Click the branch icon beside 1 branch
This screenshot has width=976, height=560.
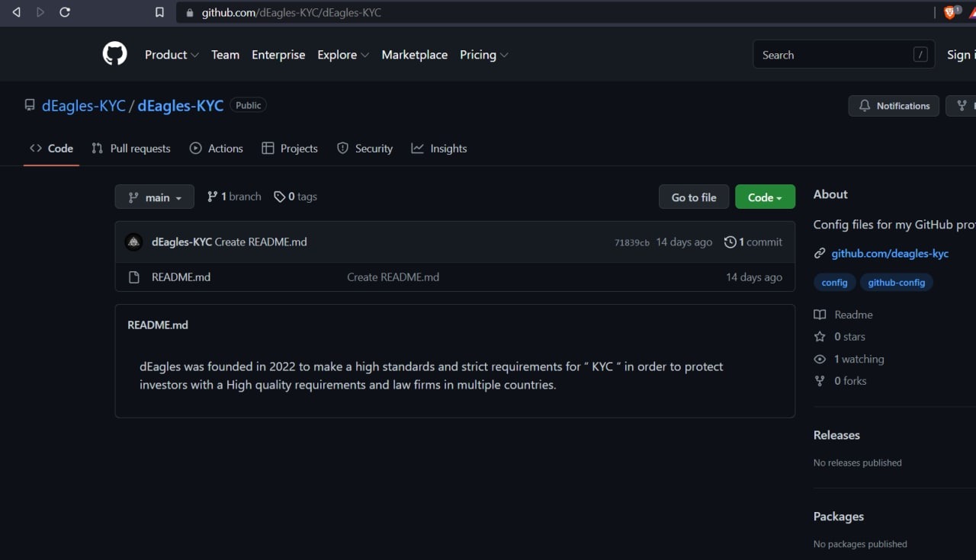tap(213, 197)
